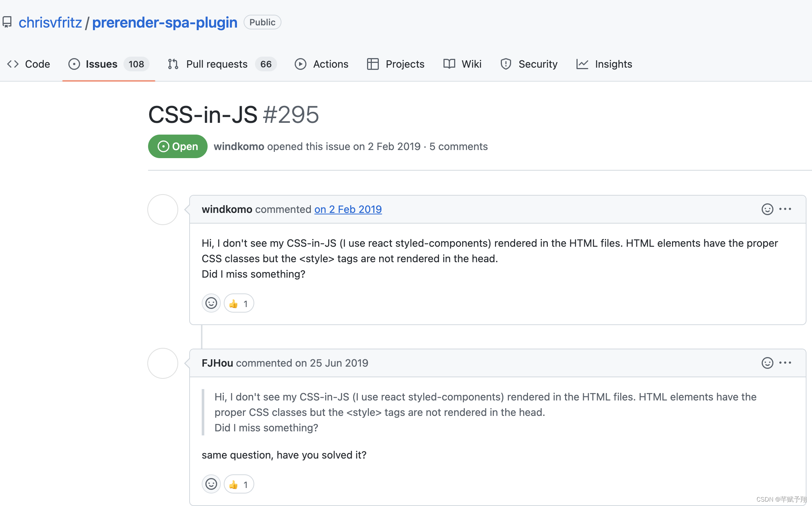This screenshot has width=812, height=506.
Task: Click the Insights graph icon
Action: coord(582,64)
